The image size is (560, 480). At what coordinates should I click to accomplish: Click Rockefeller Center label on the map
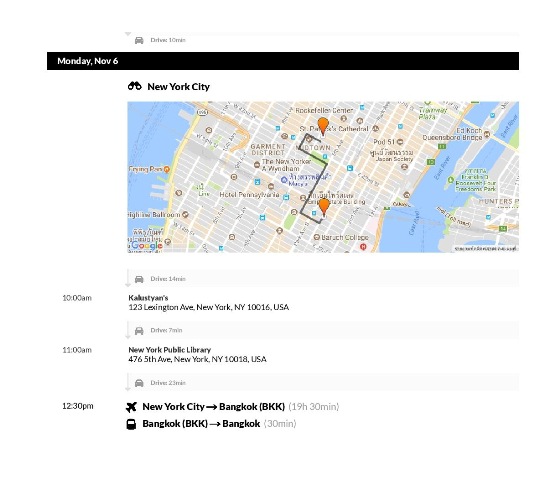click(x=324, y=110)
